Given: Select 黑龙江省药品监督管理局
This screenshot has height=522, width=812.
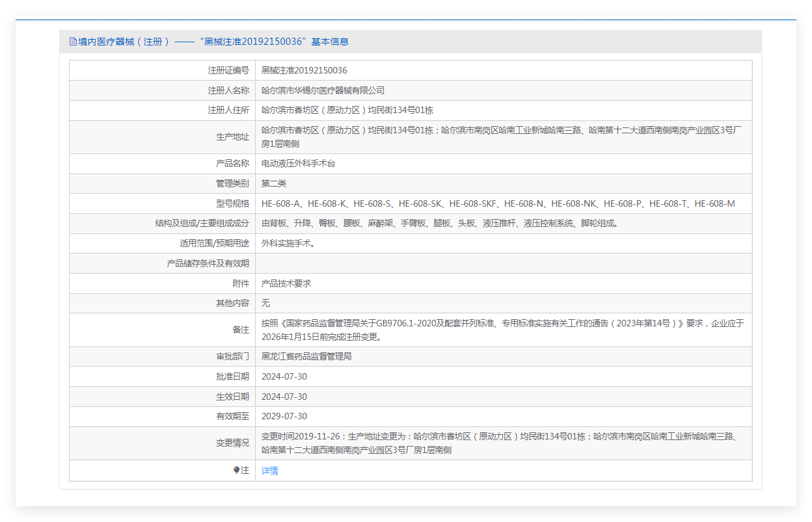Looking at the screenshot, I should click(306, 357).
